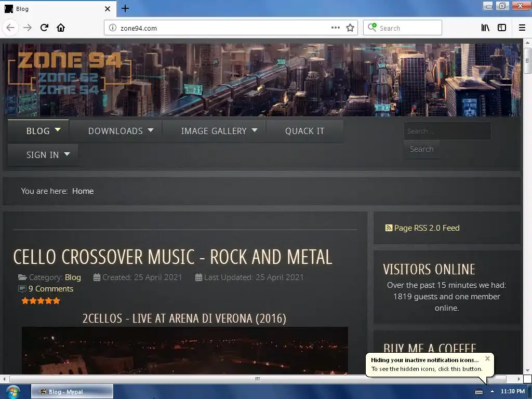The height and width of the screenshot is (399, 532).
Task: Go back to the previous page
Action: [x=10, y=28]
